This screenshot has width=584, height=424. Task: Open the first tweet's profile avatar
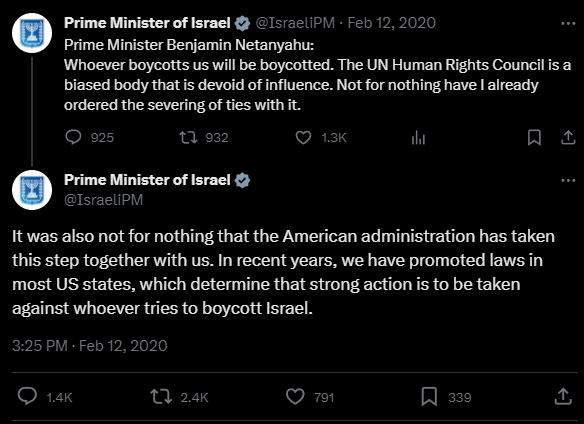[32, 33]
